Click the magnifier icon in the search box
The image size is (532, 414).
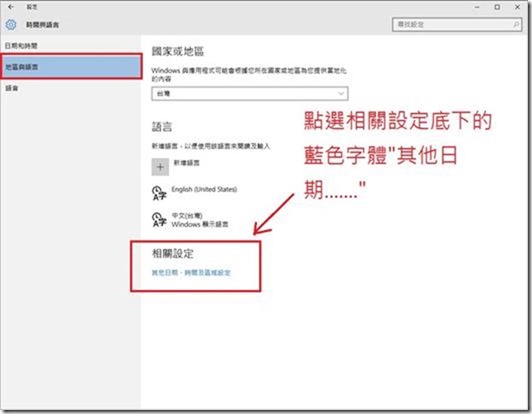pyautogui.click(x=516, y=24)
